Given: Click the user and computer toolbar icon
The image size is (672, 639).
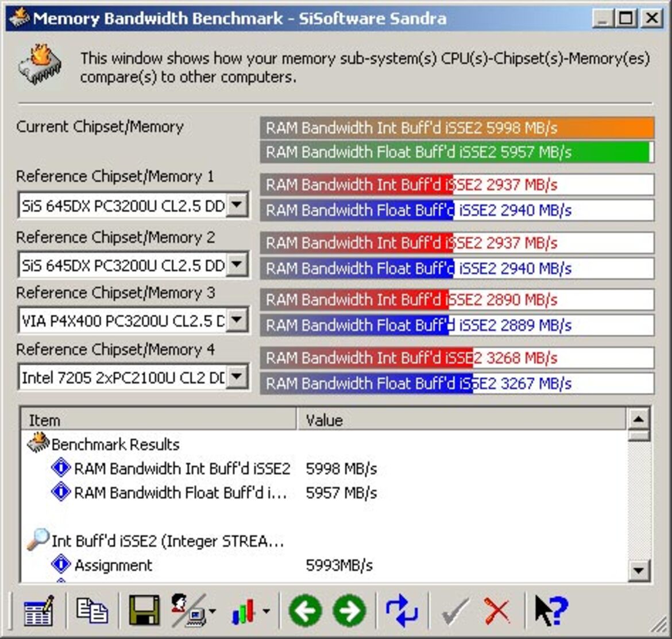Looking at the screenshot, I should click(x=188, y=610).
